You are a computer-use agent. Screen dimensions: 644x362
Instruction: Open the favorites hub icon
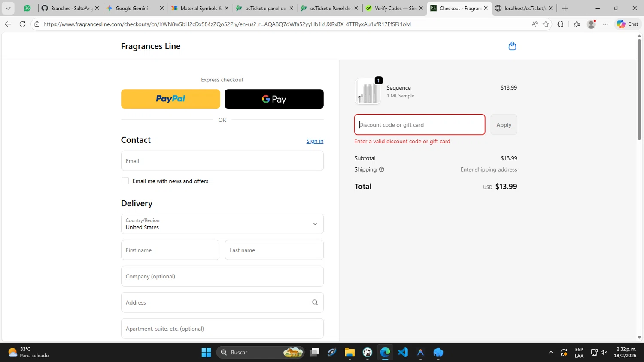pyautogui.click(x=577, y=24)
